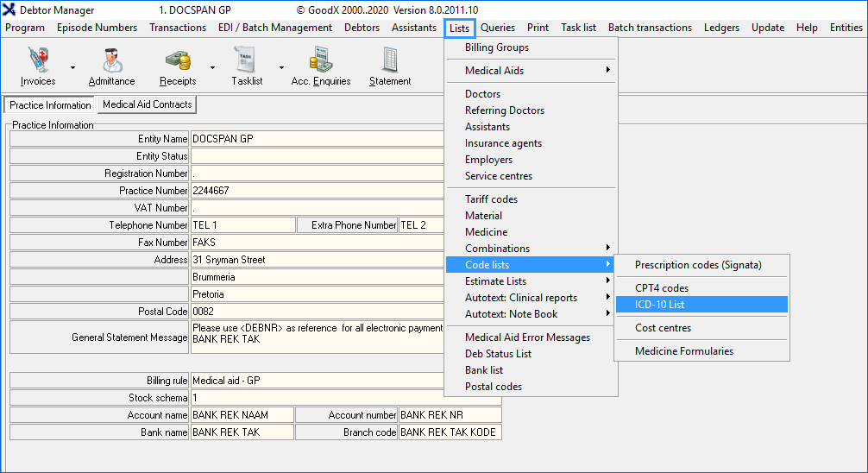Image resolution: width=868 pixels, height=473 pixels.
Task: Expand the Tasklist dropdown arrow
Action: [x=281, y=67]
